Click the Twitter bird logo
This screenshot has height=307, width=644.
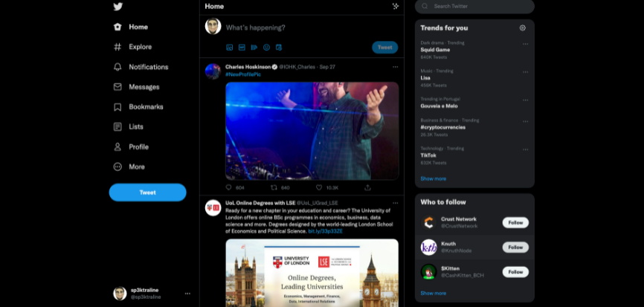click(118, 7)
